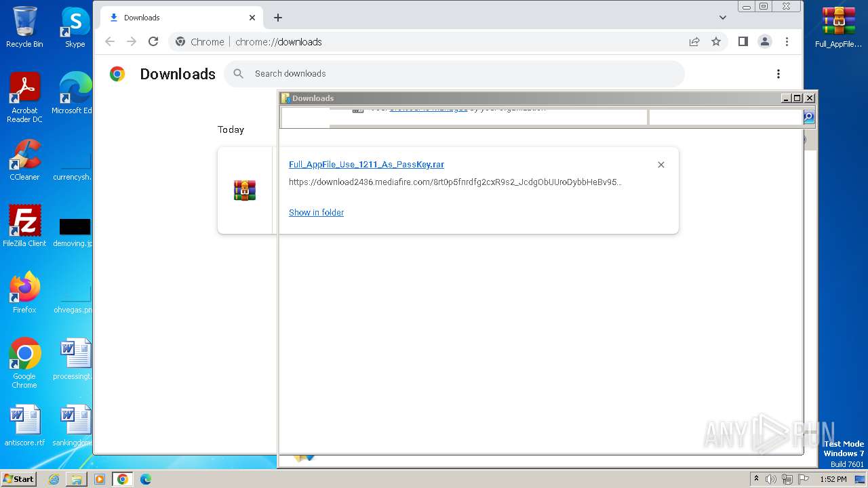Open Microsoft Edge from the taskbar

pos(145,479)
